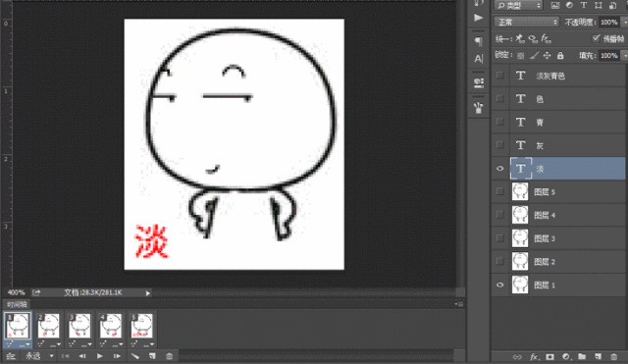This screenshot has width=628, height=364.
Task: Lock all with the padlock icon
Action: point(560,56)
